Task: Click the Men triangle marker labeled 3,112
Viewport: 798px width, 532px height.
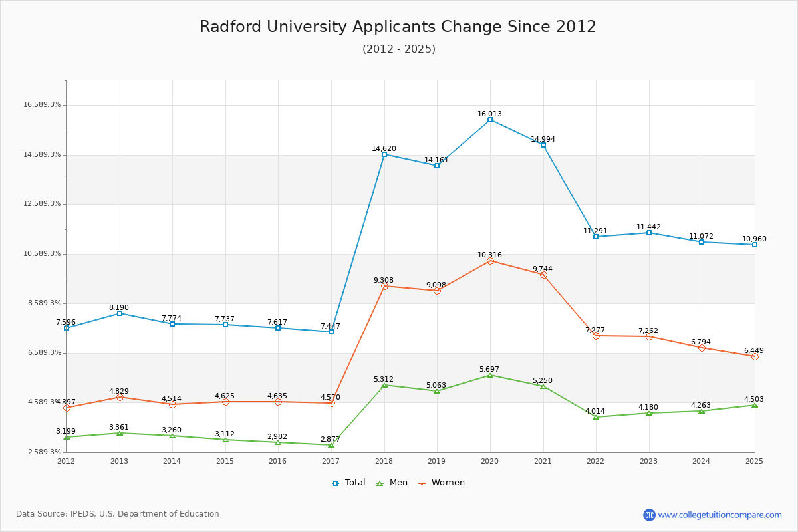Action: (x=225, y=440)
